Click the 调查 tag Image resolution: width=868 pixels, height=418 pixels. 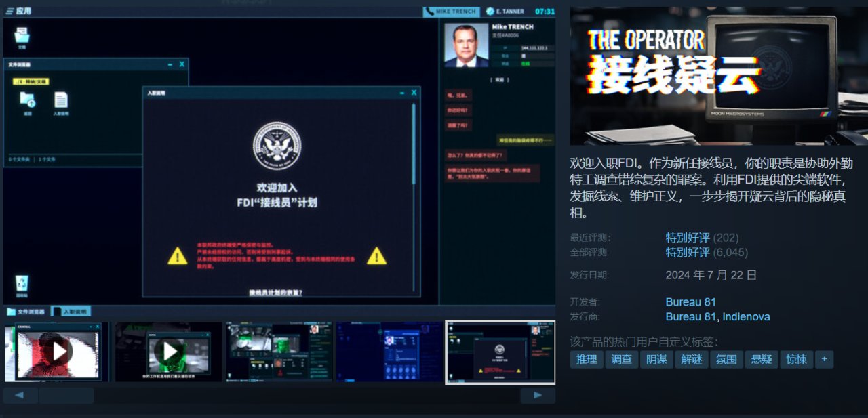pyautogui.click(x=622, y=360)
